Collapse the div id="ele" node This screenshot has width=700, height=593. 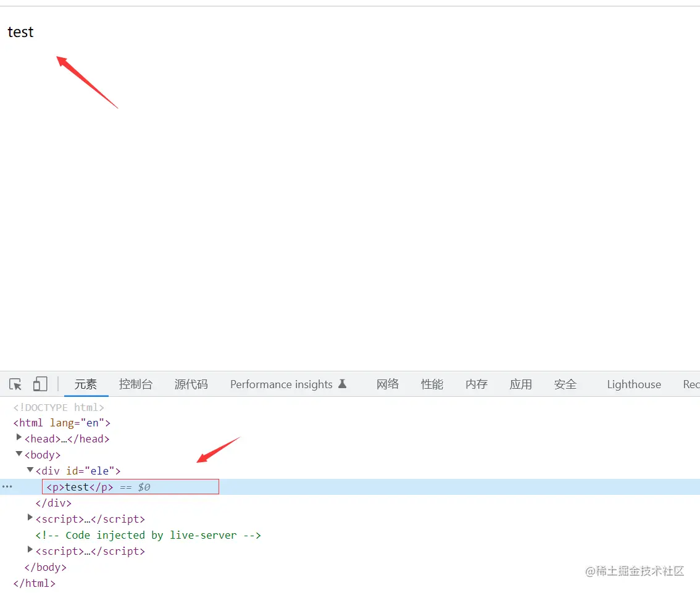(x=30, y=470)
